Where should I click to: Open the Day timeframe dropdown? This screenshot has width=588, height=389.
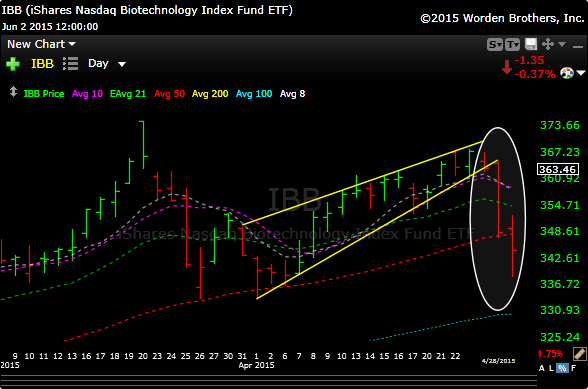tap(106, 63)
